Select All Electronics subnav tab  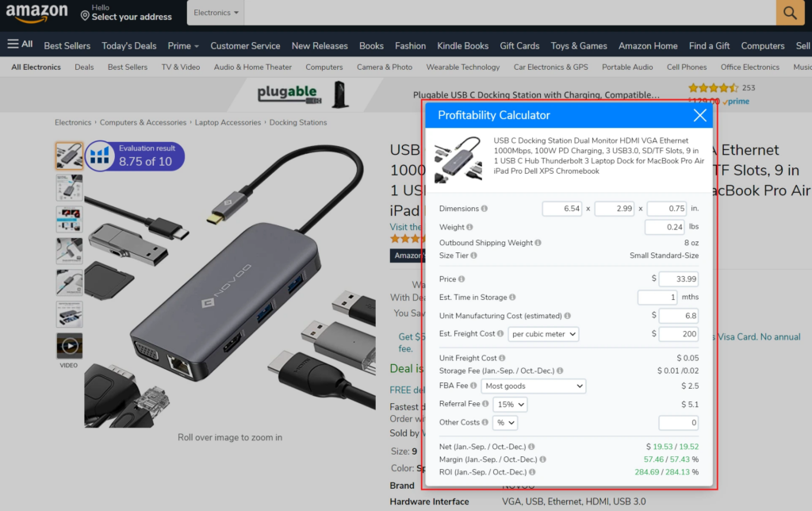36,67
